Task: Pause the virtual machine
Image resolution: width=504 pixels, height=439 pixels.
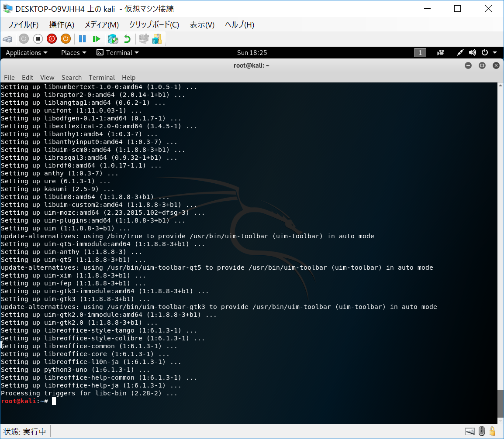Action: 82,39
